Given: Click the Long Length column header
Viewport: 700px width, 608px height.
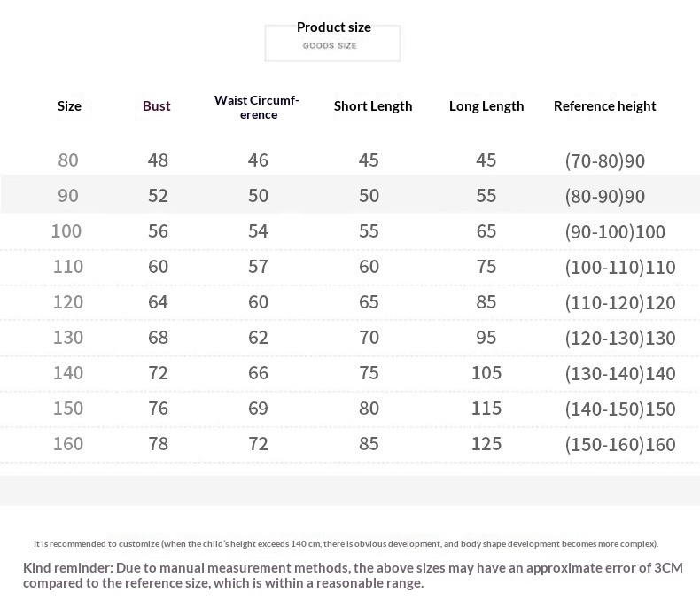Looking at the screenshot, I should 486,106.
